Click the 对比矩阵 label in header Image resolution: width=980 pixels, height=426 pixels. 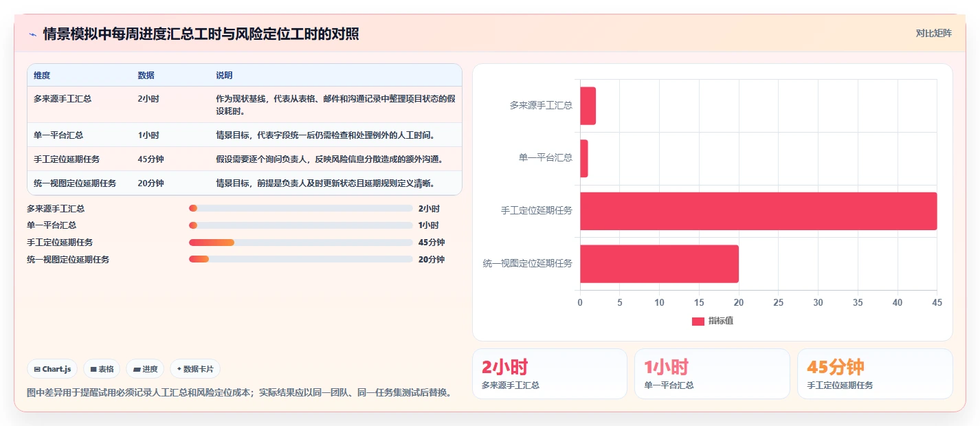(x=934, y=33)
